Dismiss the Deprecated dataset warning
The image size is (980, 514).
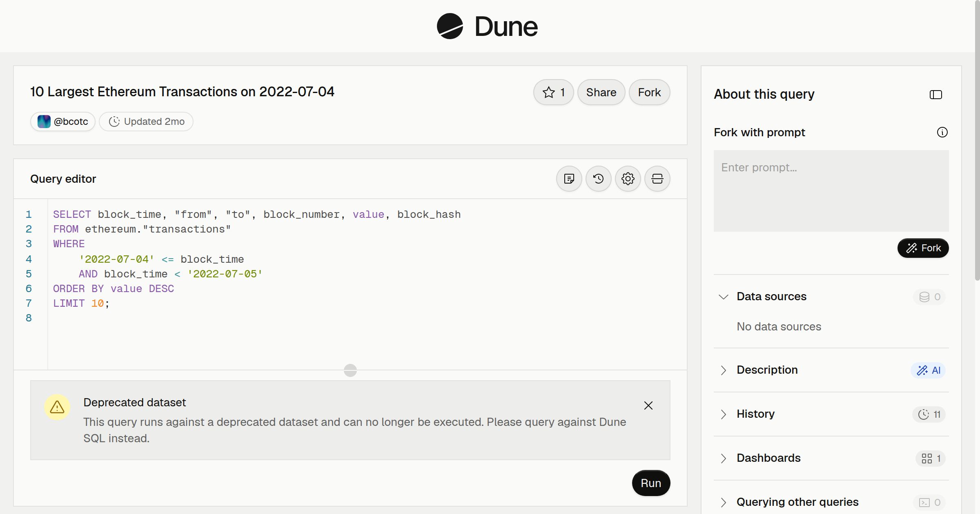[x=648, y=405]
